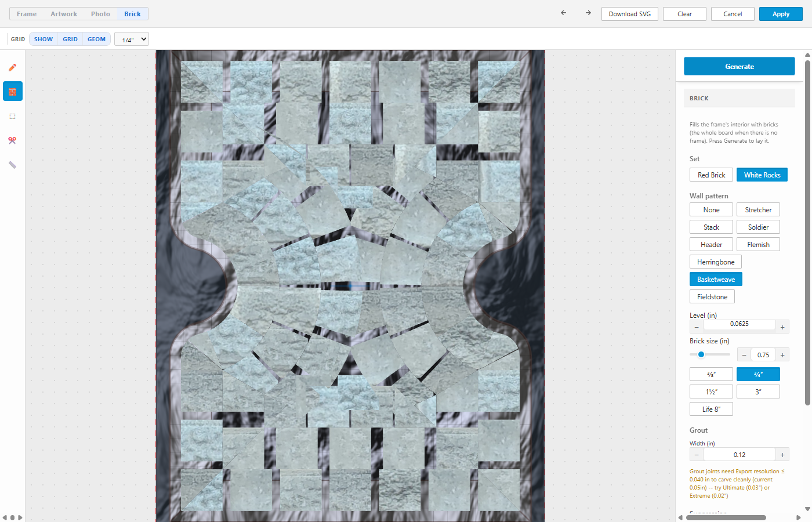This screenshot has height=522, width=812.
Task: Toggle grid SHOW option
Action: click(43, 39)
